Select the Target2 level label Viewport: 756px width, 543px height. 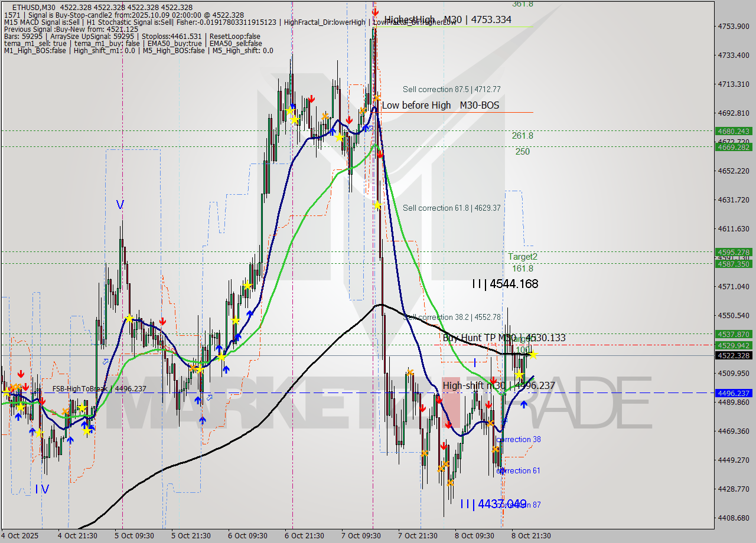tap(523, 257)
